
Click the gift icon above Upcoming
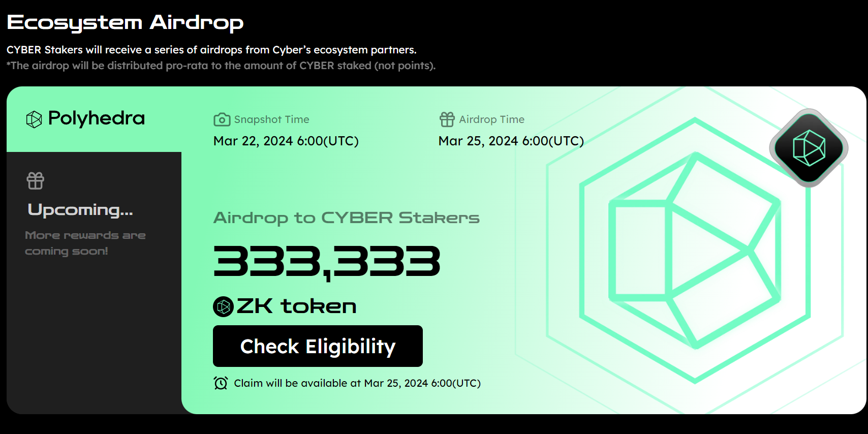click(x=36, y=181)
